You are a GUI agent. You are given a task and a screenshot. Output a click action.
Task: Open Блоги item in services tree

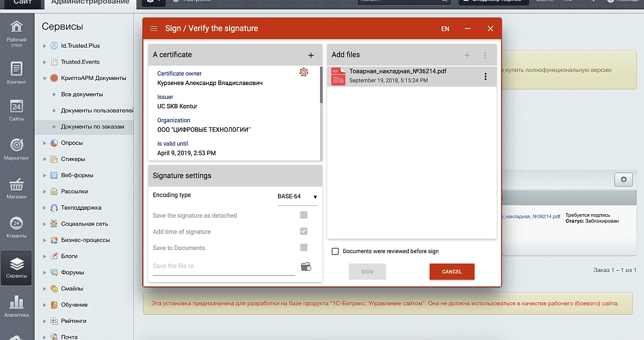(x=69, y=256)
